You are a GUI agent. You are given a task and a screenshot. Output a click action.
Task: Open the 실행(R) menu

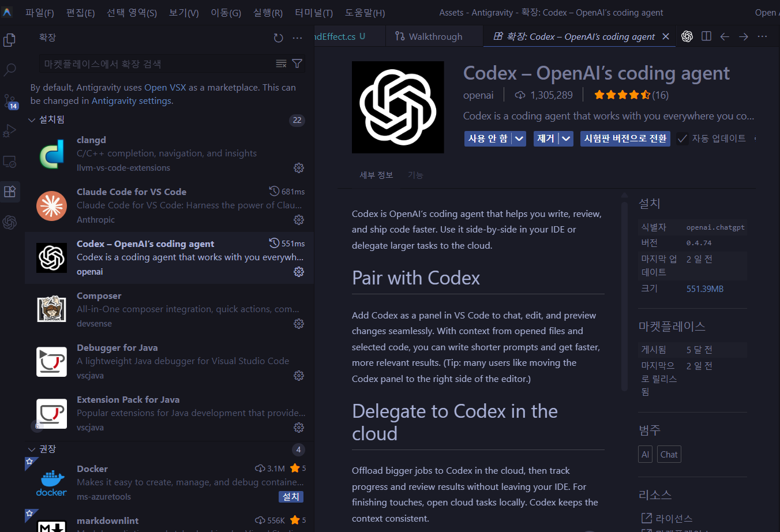tap(268, 13)
